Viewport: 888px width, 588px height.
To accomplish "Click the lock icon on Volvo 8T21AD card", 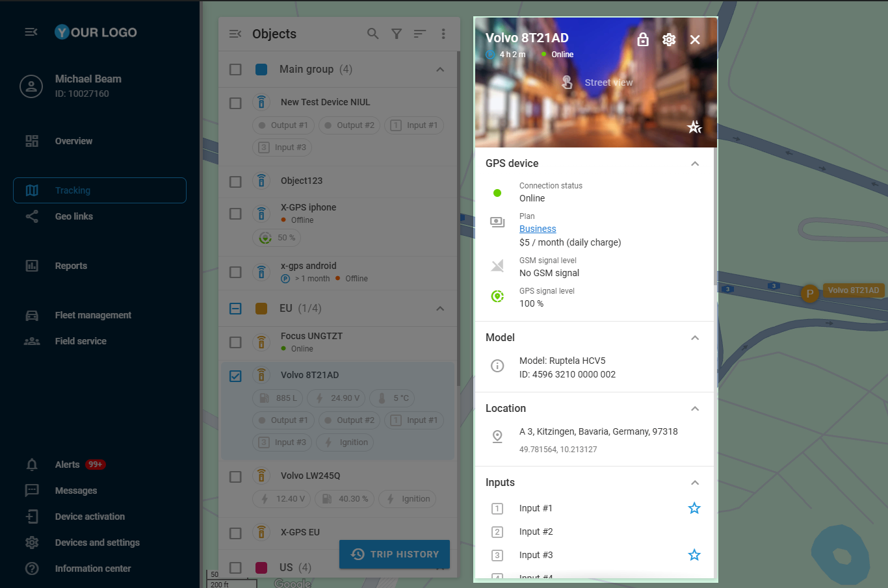I will click(643, 40).
